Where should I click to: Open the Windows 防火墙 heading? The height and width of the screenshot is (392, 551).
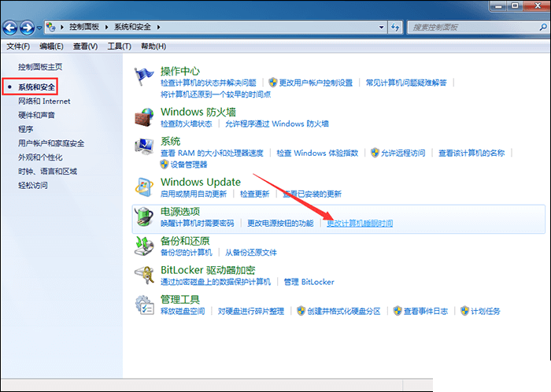198,112
